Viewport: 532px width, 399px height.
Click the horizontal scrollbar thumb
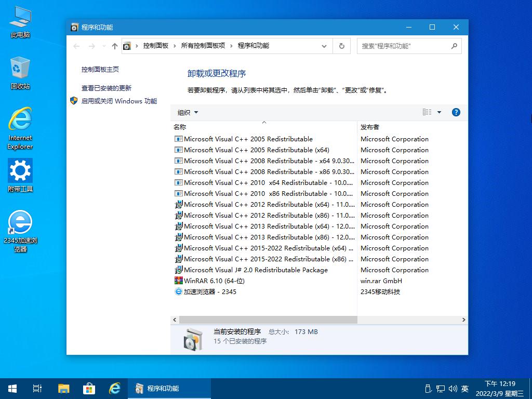tap(268, 320)
